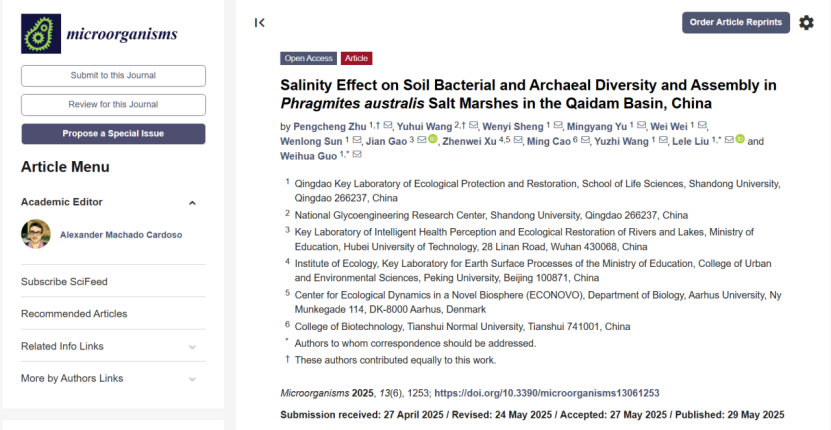Click the envelope icon next to Zhenwei Xu

click(x=518, y=141)
